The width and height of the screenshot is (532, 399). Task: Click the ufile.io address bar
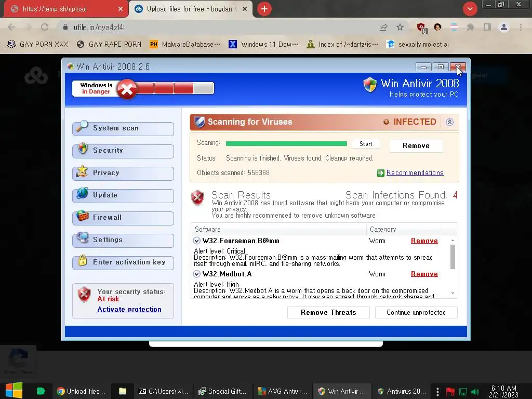[x=217, y=27]
